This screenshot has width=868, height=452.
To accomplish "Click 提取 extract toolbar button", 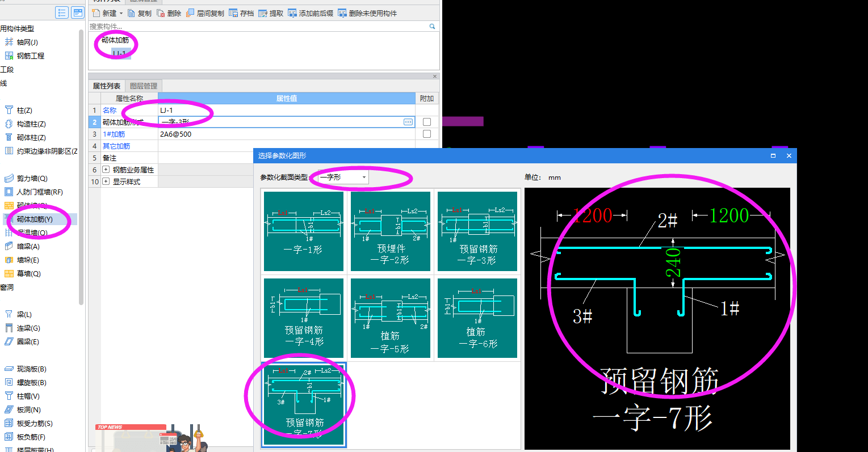I will click(271, 13).
